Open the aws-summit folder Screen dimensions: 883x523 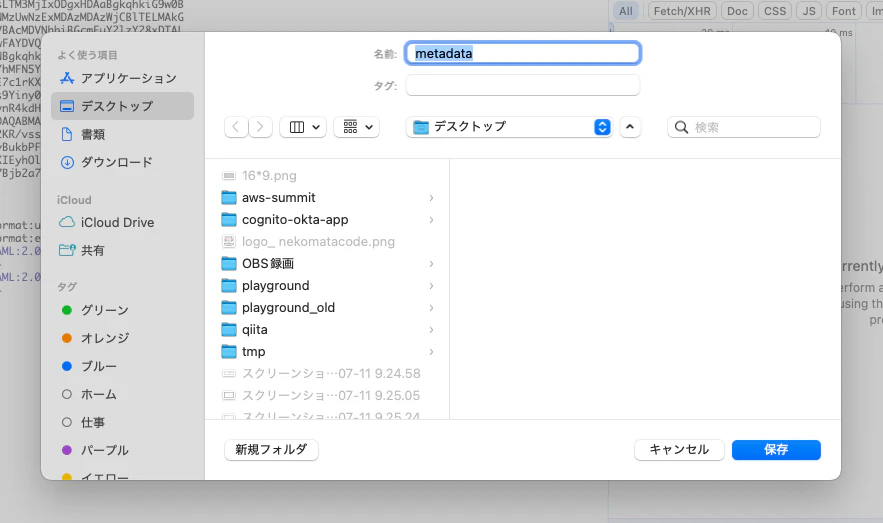pos(328,198)
